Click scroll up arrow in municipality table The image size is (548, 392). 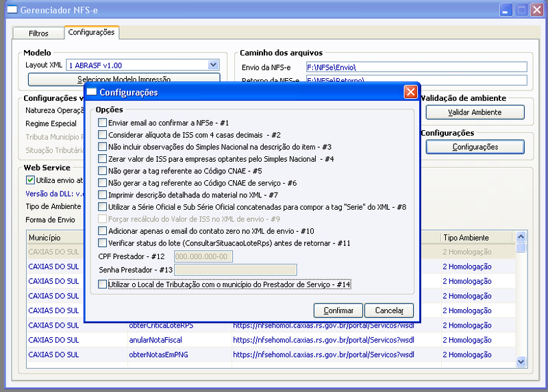(521, 236)
